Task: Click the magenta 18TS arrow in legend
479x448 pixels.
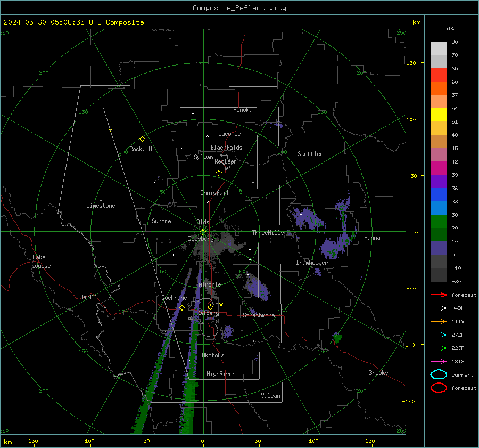Action: coord(439,362)
